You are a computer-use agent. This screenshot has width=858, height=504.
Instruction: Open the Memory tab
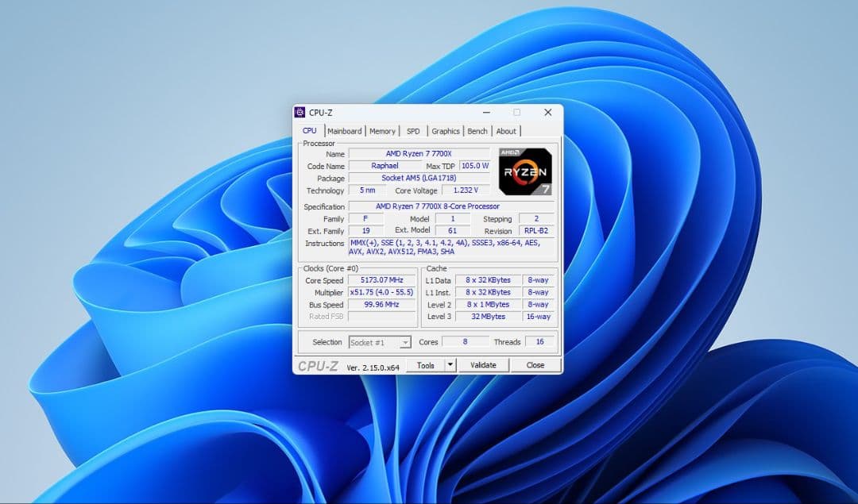tap(381, 130)
